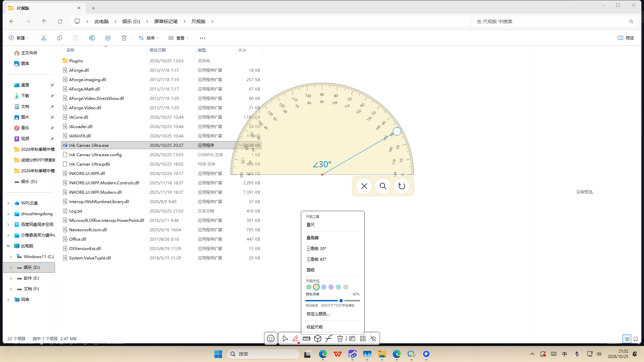Open the 查看 view dropdown

(x=178, y=38)
